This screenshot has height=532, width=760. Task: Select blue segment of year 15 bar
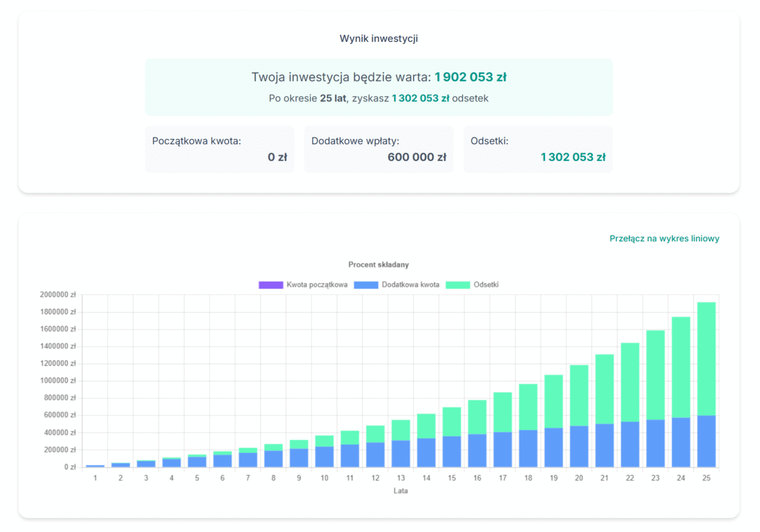coord(452,452)
